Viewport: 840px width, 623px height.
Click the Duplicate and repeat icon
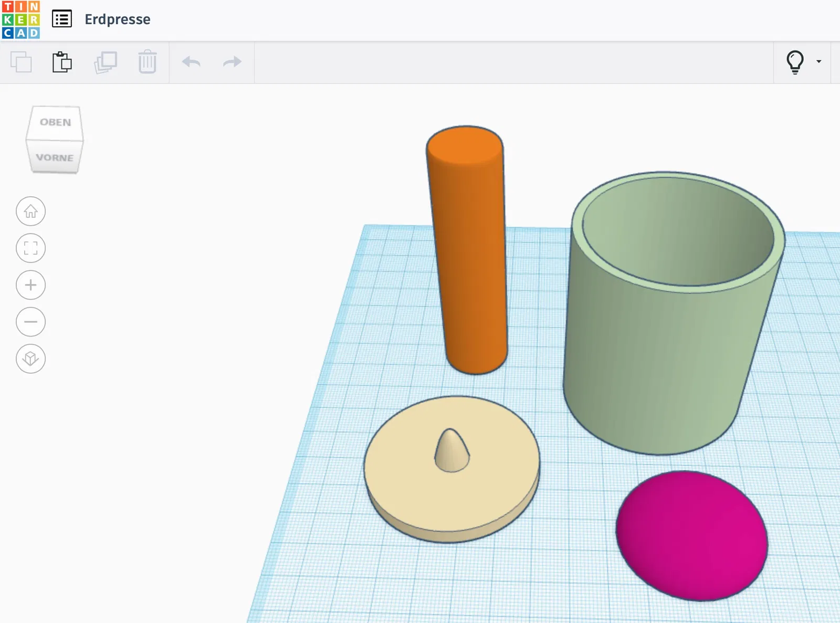point(106,62)
